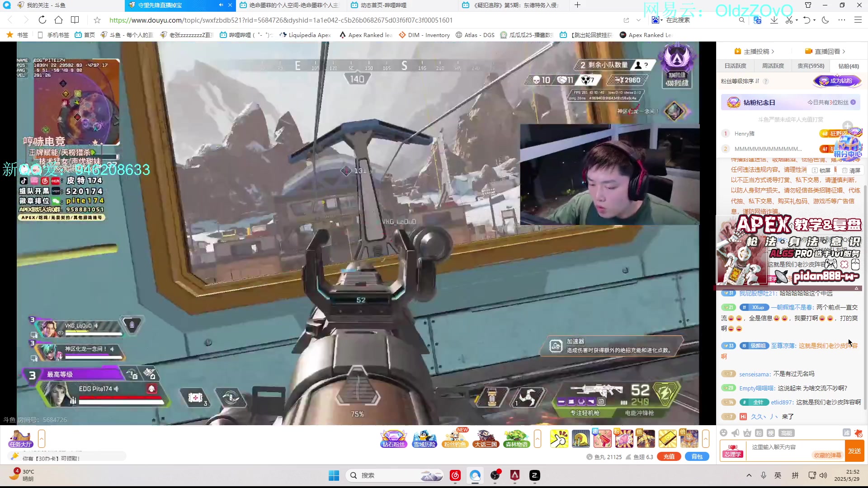Switch to the 周活跃度 tab
868x488 pixels.
pos(773,66)
